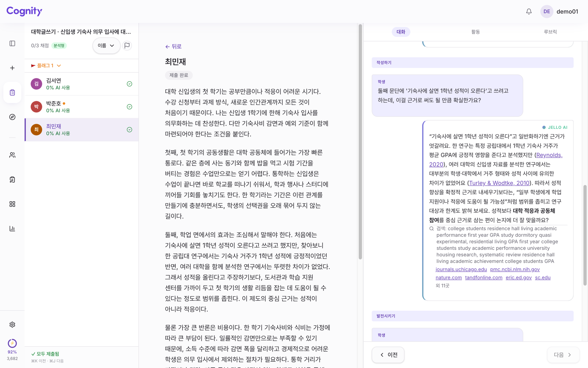Image resolution: width=588 pixels, height=368 pixels.
Task: Open the Turley & Wodtke, 2010 link
Action: (x=499, y=183)
